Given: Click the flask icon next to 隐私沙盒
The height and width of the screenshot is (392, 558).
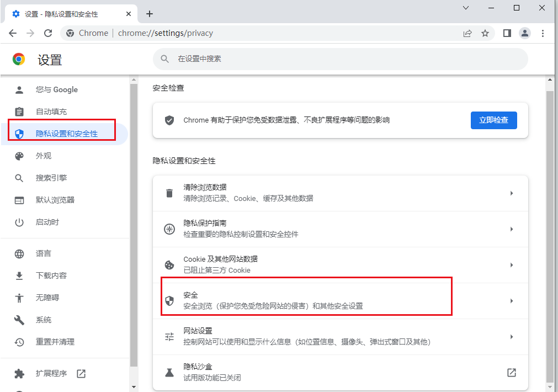Looking at the screenshot, I should 169,371.
